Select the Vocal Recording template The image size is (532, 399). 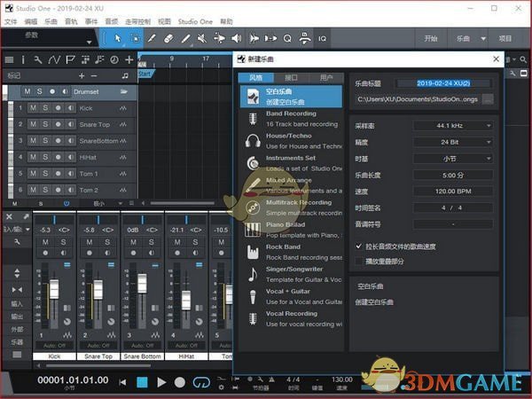pyautogui.click(x=291, y=318)
